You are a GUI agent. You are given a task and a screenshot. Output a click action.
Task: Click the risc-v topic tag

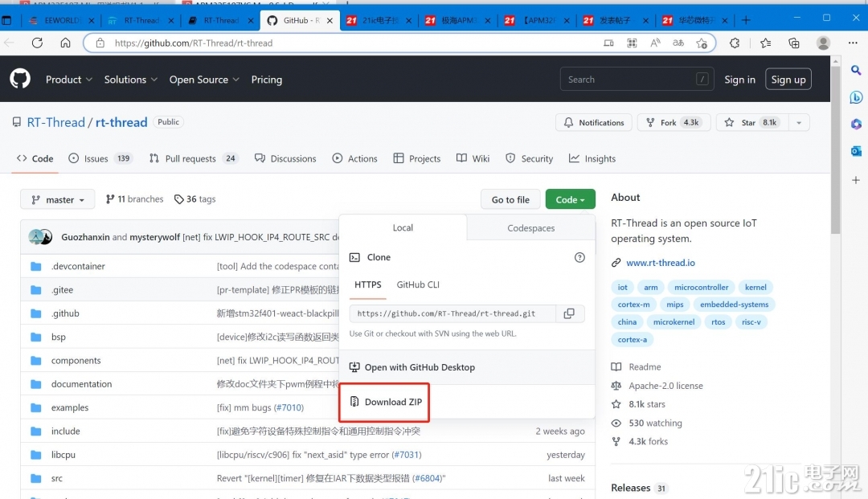[x=751, y=322]
